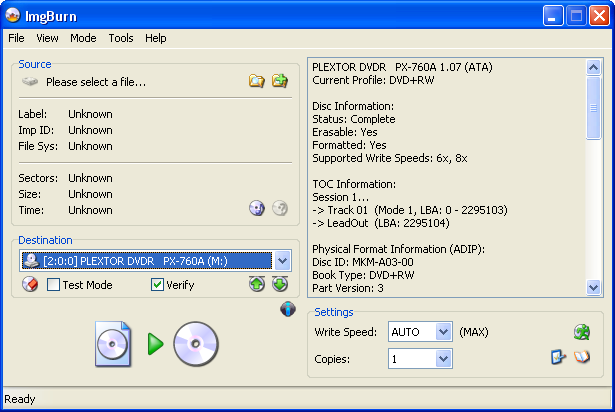This screenshot has height=412, width=615.
Task: Click the info panel scrollbar thumb
Action: tap(593, 108)
